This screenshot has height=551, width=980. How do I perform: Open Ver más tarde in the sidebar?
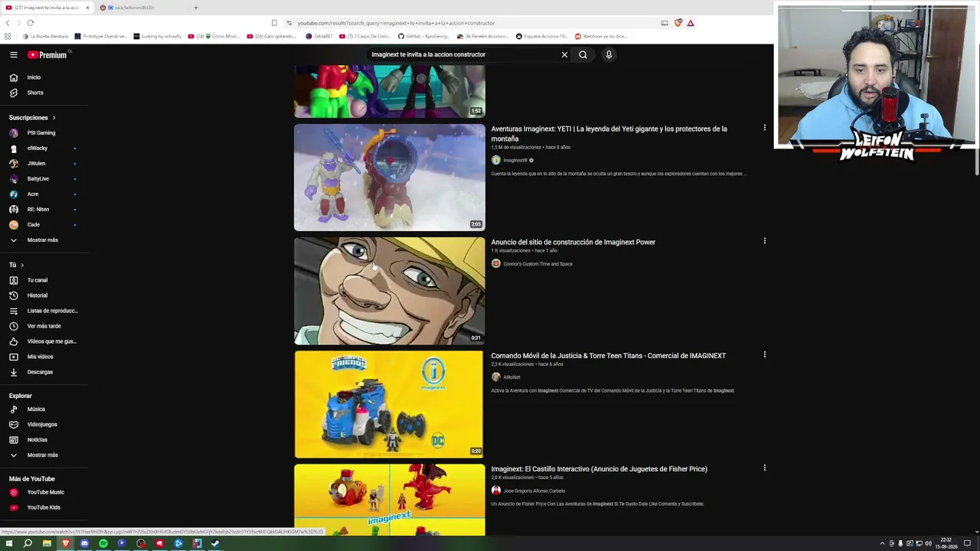(x=43, y=326)
